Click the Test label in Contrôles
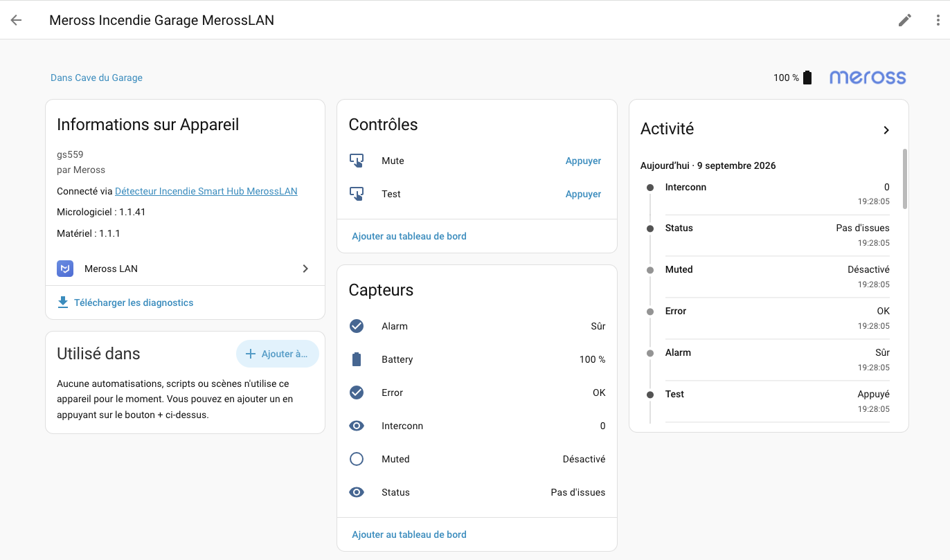 click(391, 194)
